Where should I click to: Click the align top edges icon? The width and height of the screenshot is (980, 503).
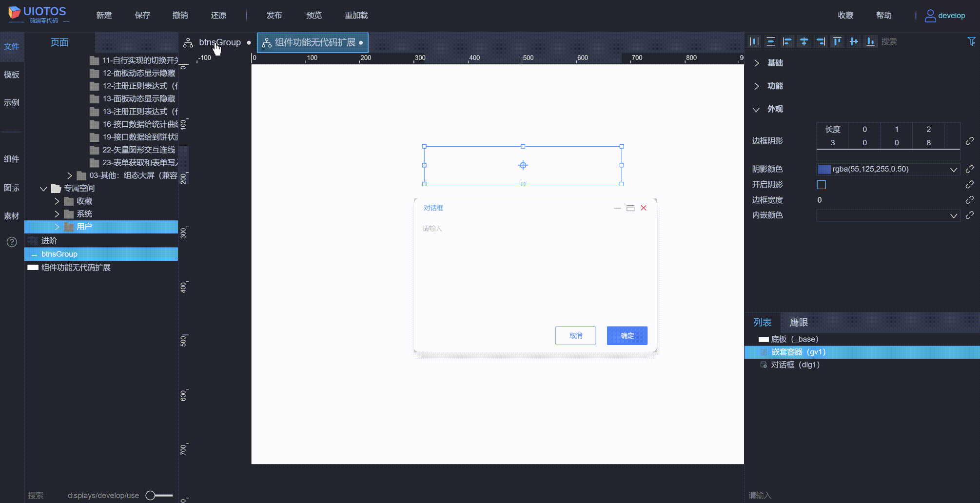click(x=837, y=41)
